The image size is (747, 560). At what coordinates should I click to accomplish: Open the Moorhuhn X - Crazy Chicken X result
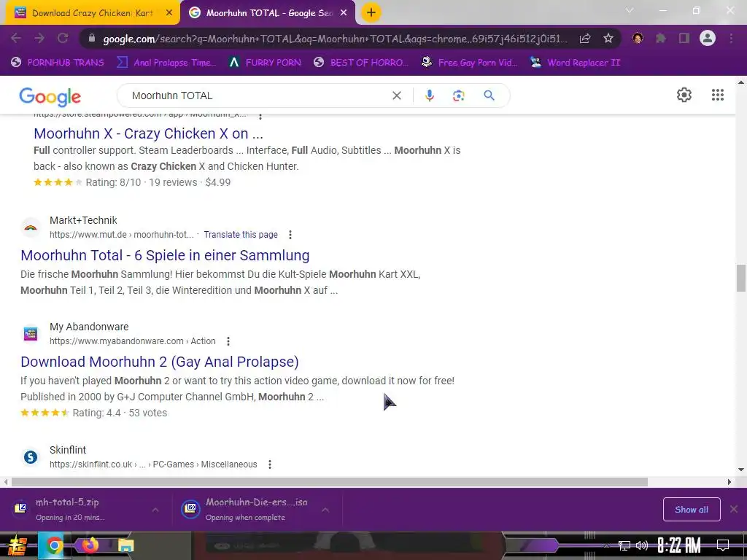click(148, 133)
